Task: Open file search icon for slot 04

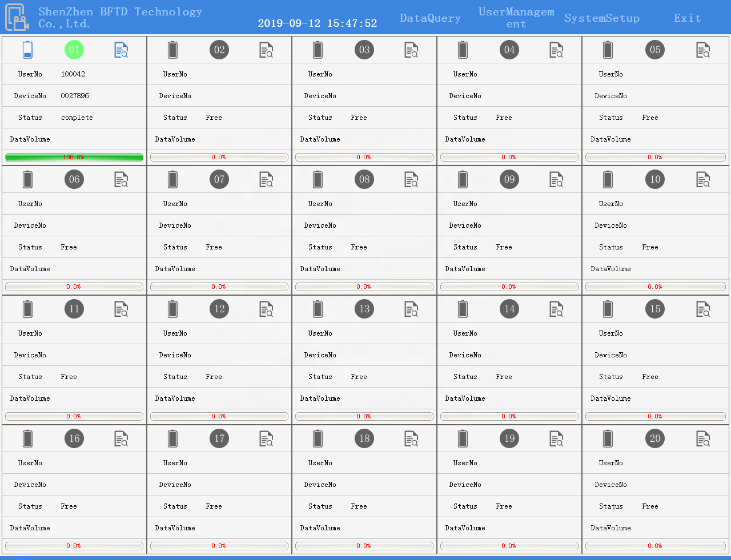Action: tap(556, 50)
